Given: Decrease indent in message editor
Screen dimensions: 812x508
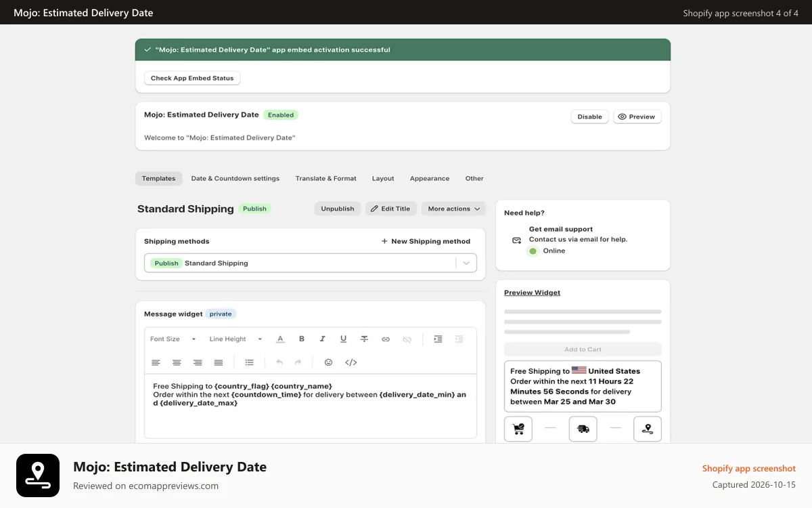Looking at the screenshot, I should [459, 339].
